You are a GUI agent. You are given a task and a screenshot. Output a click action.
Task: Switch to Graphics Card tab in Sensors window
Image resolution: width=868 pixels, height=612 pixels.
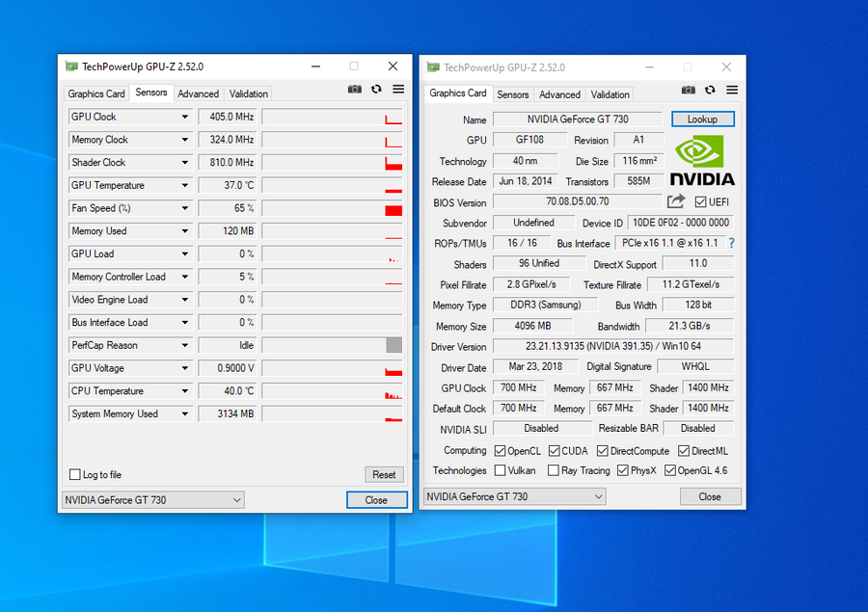coord(96,93)
